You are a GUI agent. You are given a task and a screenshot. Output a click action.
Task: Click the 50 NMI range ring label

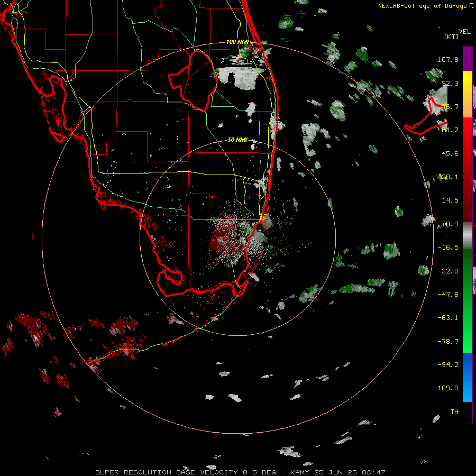[237, 140]
